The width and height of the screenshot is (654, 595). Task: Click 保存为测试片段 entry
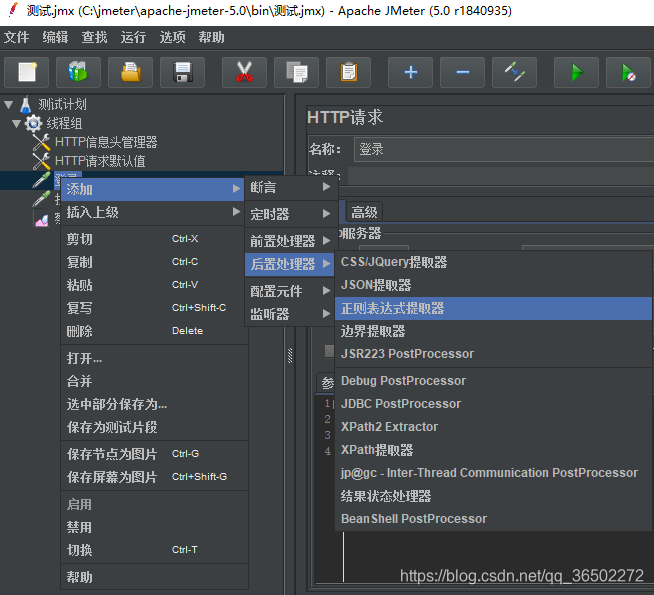[154, 427]
